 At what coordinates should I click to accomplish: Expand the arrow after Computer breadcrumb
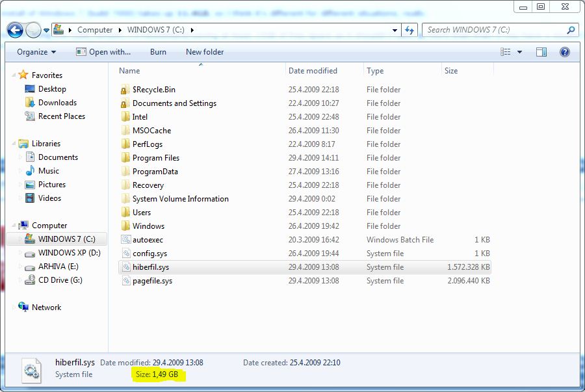click(120, 30)
